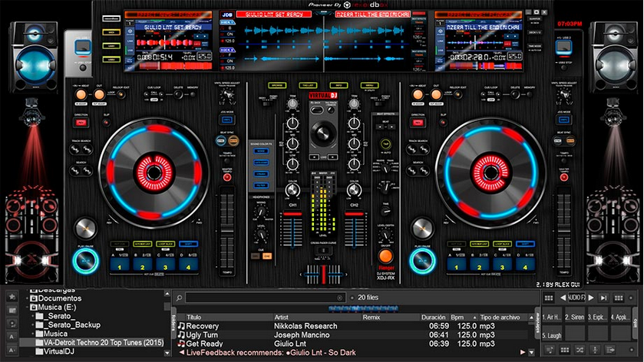Trigger left deck hot cue pad 3
The width and height of the screenshot is (644, 362).
tap(165, 264)
